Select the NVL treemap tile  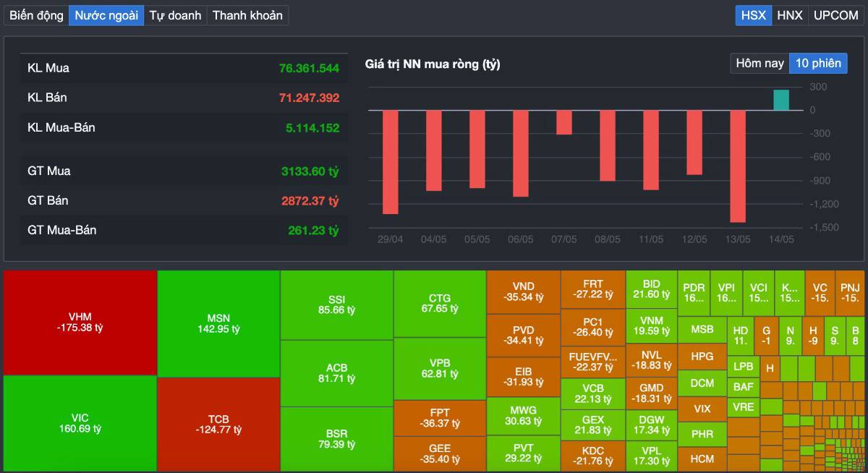(651, 359)
